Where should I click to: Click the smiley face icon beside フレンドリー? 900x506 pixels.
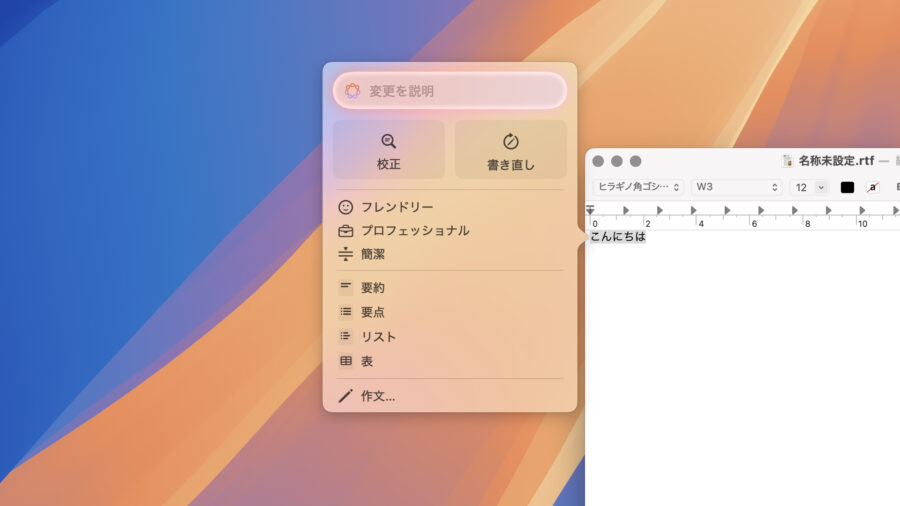346,207
